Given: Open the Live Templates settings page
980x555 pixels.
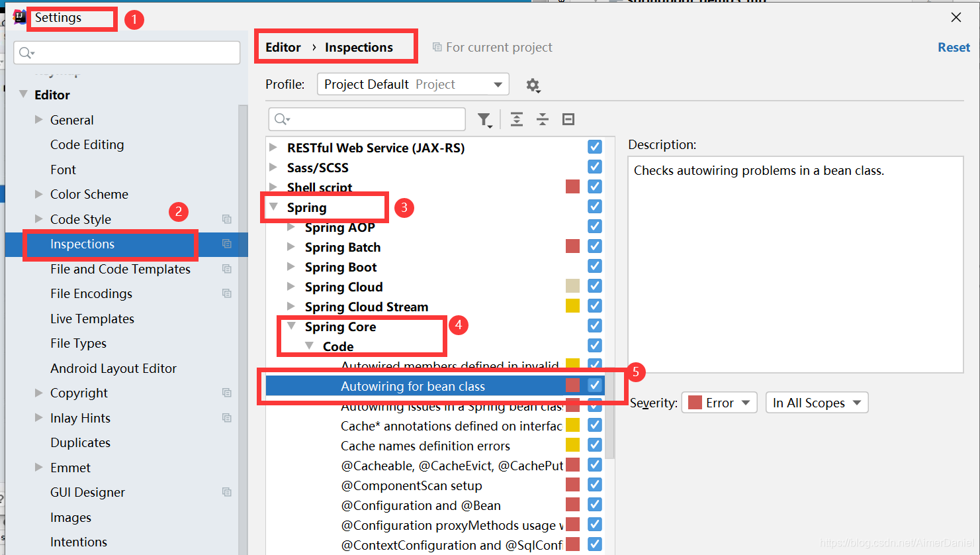Looking at the screenshot, I should [92, 319].
